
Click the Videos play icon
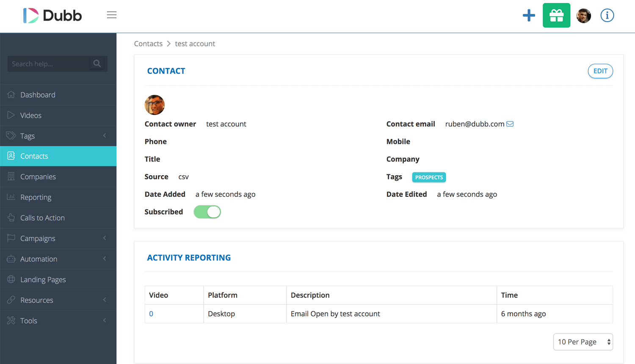click(11, 115)
